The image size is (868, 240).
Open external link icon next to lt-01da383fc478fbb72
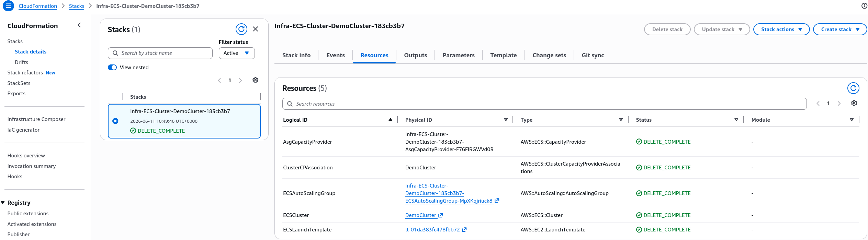coord(464,230)
